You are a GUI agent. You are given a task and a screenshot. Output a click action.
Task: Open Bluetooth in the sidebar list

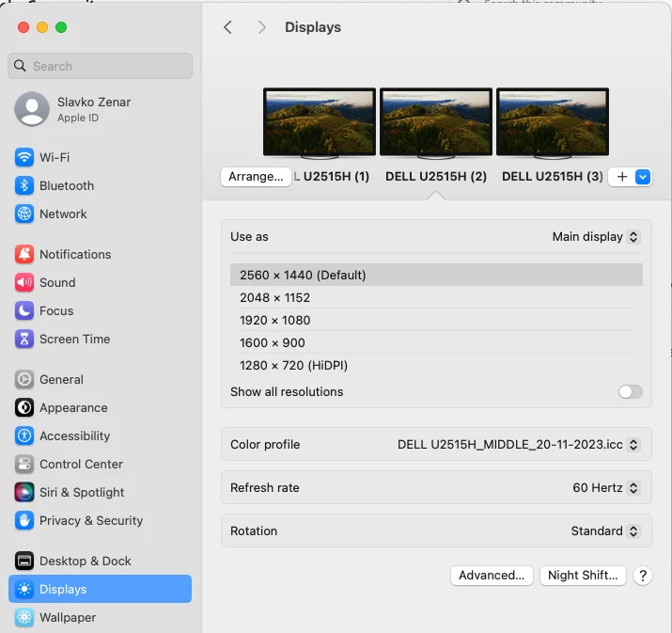100,185
